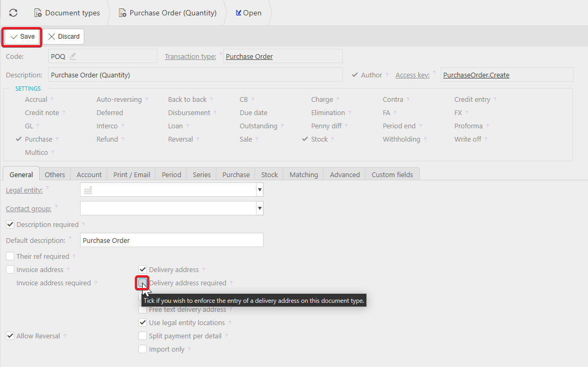Click the building icon in Legal entity field
This screenshot has height=367, width=588.
click(x=88, y=190)
